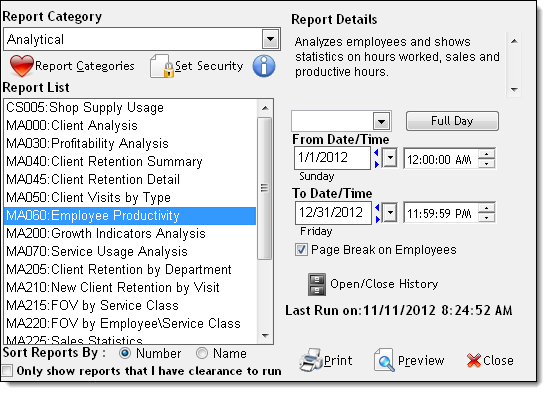Click the Close button label

498,360
